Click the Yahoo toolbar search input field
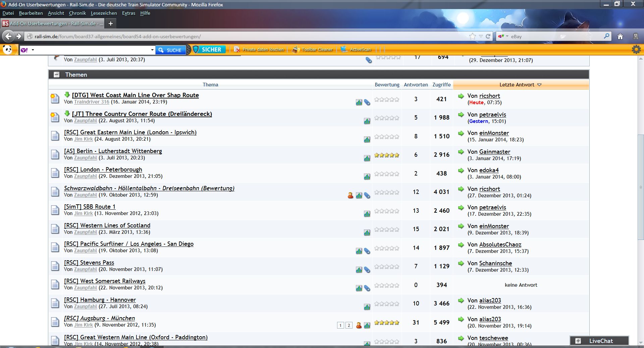 (x=93, y=50)
